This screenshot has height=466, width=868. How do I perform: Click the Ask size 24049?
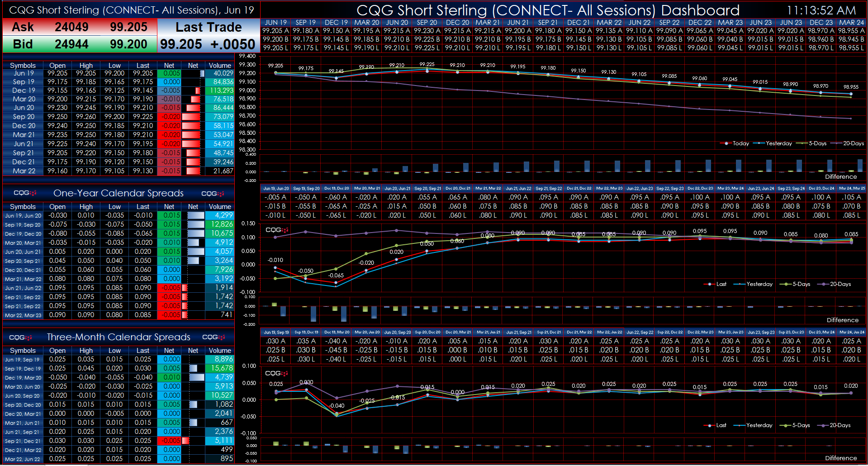(x=71, y=27)
